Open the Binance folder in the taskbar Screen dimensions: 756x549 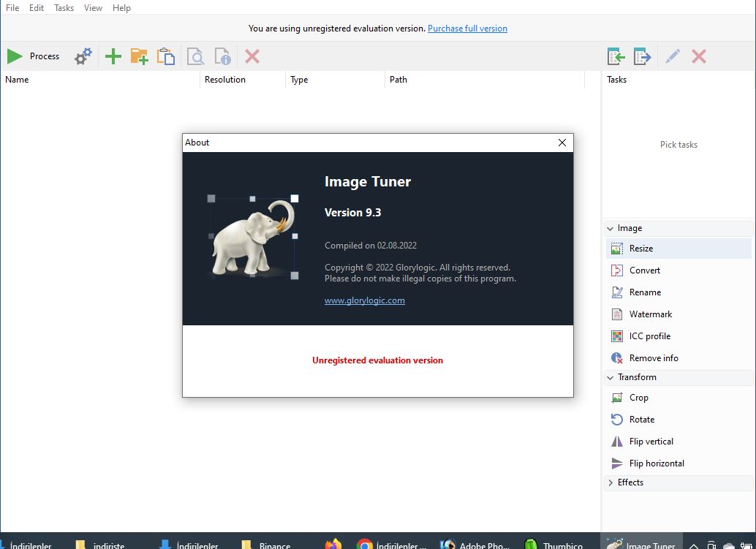[x=265, y=544]
